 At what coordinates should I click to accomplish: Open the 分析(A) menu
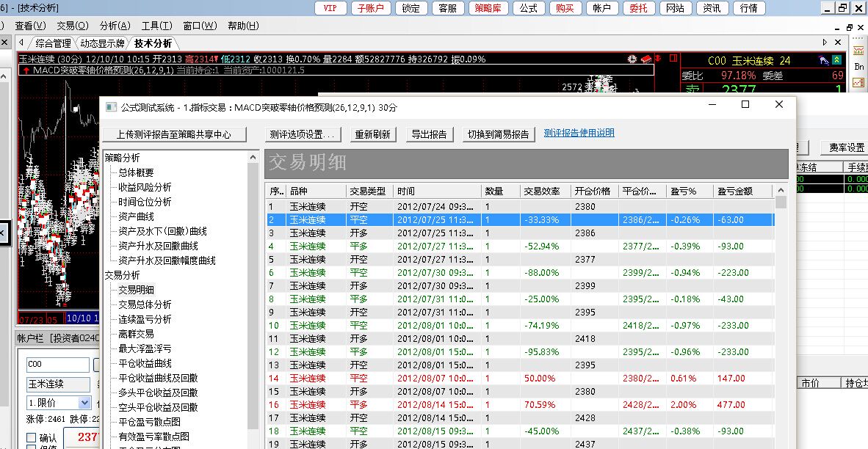point(115,26)
